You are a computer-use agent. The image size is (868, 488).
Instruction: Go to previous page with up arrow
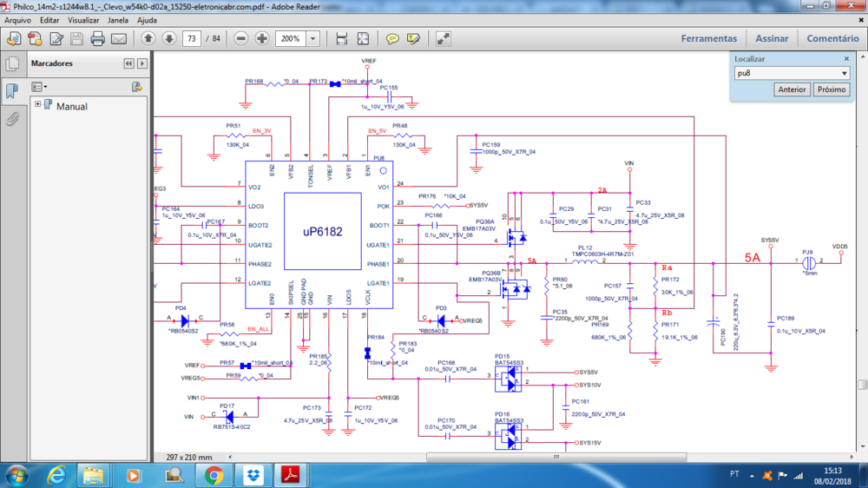point(148,39)
